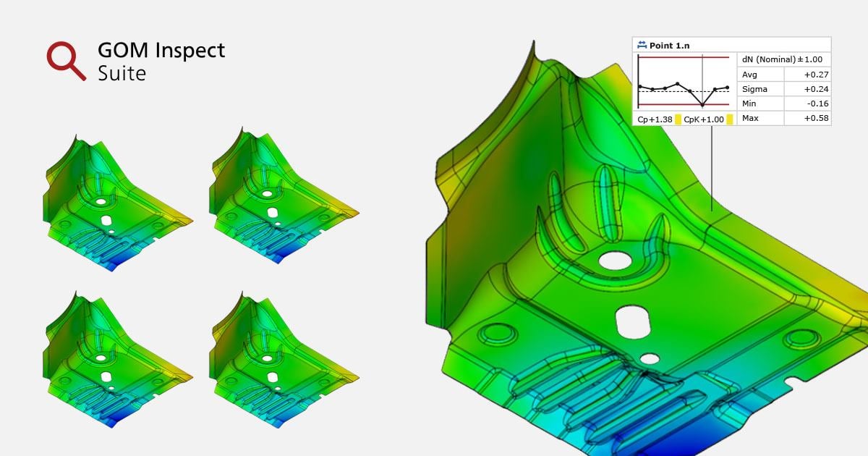This screenshot has height=456, width=868.
Task: Click the double-arrow icon beside Point 1.n
Action: click(x=642, y=46)
